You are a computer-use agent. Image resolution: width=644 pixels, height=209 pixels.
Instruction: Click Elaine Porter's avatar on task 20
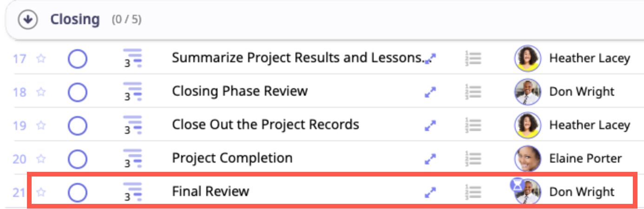coord(527,158)
